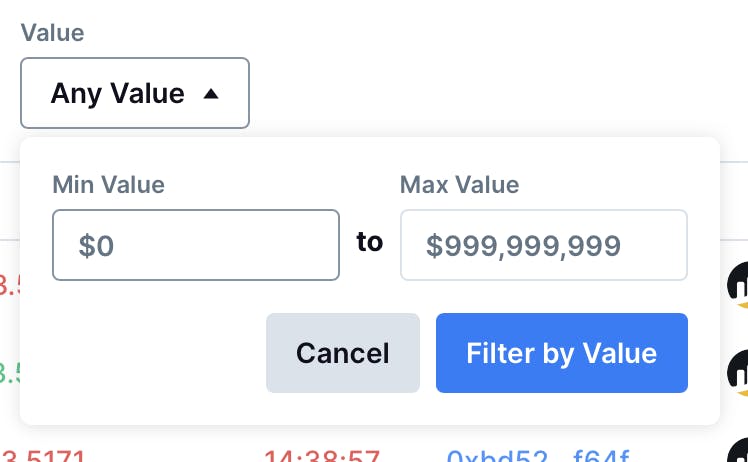
Task: Select the bottom row token icon
Action: (x=738, y=452)
